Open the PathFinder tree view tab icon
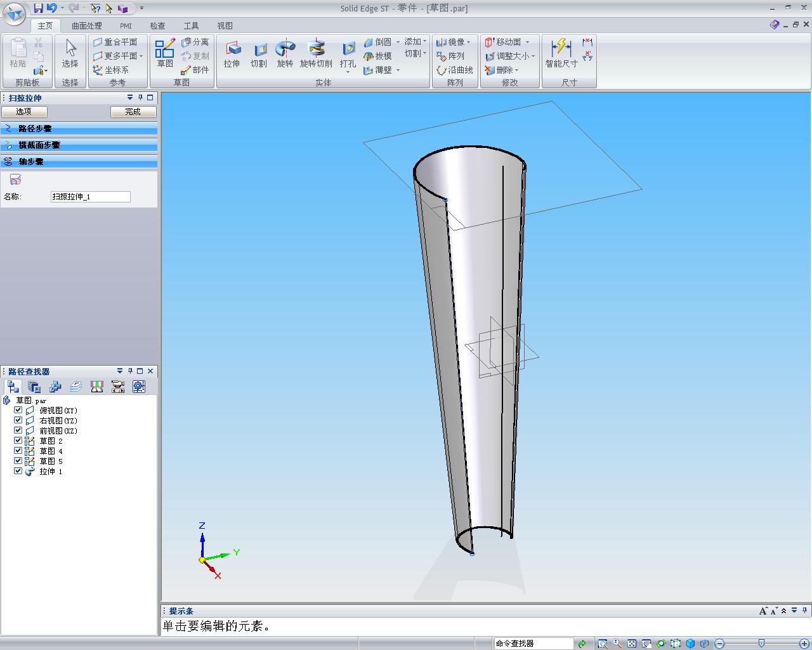Viewport: 812px width, 650px height. click(13, 387)
